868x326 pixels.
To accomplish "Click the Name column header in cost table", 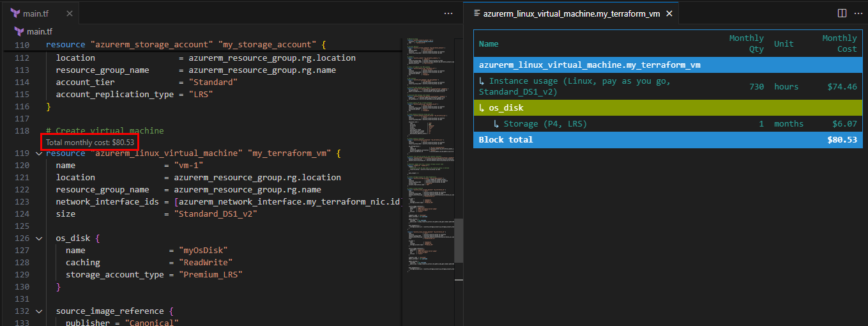I will click(489, 44).
